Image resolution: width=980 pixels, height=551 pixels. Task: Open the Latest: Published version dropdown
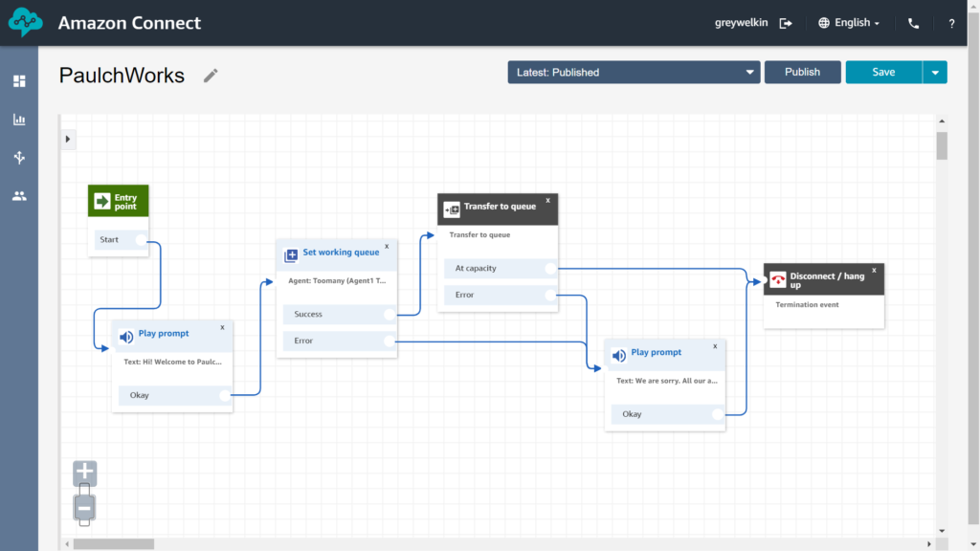pos(634,72)
